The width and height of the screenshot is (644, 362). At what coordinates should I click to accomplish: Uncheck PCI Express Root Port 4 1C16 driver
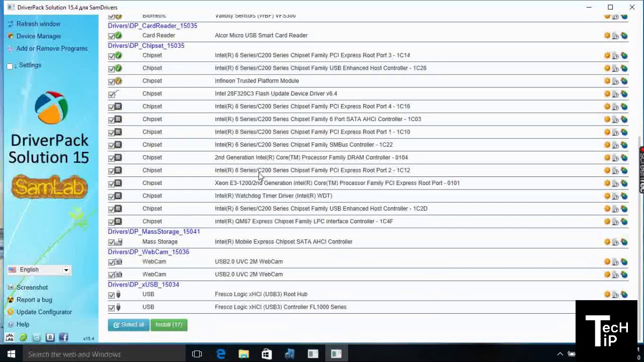(x=111, y=107)
